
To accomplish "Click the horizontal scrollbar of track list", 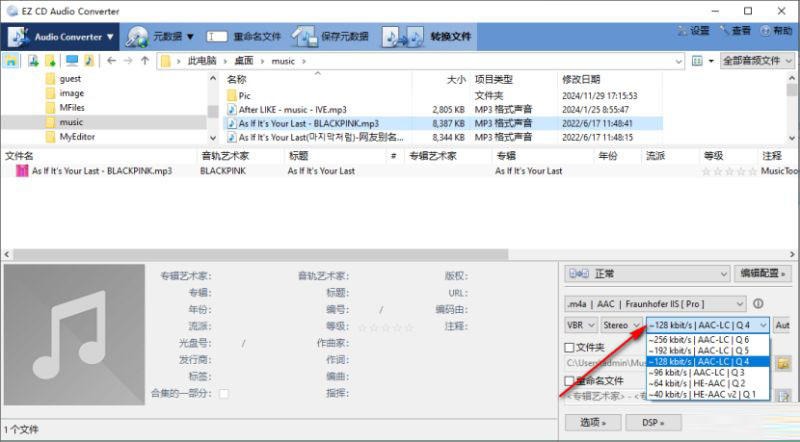I will (x=260, y=254).
